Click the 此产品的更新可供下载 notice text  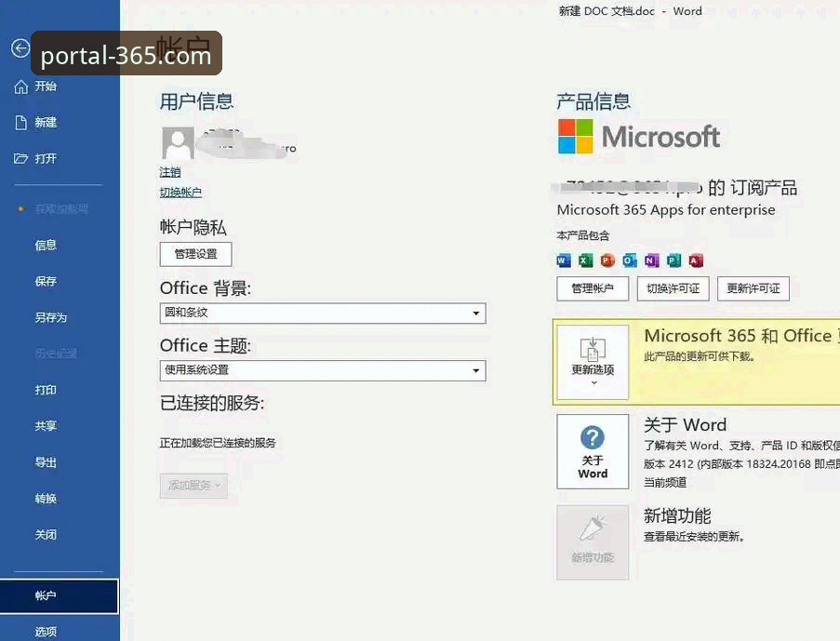tap(700, 356)
